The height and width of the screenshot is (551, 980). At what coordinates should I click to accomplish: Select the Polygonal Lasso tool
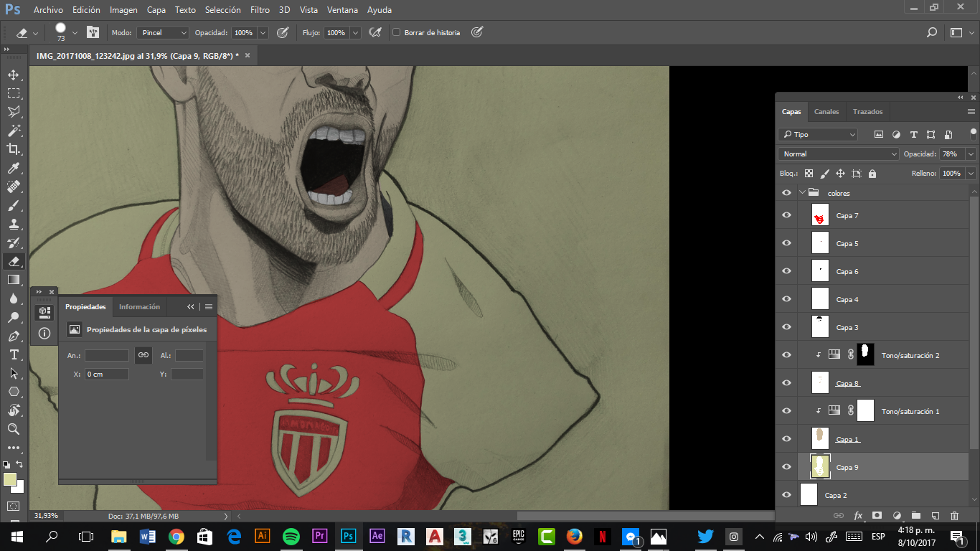click(13, 112)
